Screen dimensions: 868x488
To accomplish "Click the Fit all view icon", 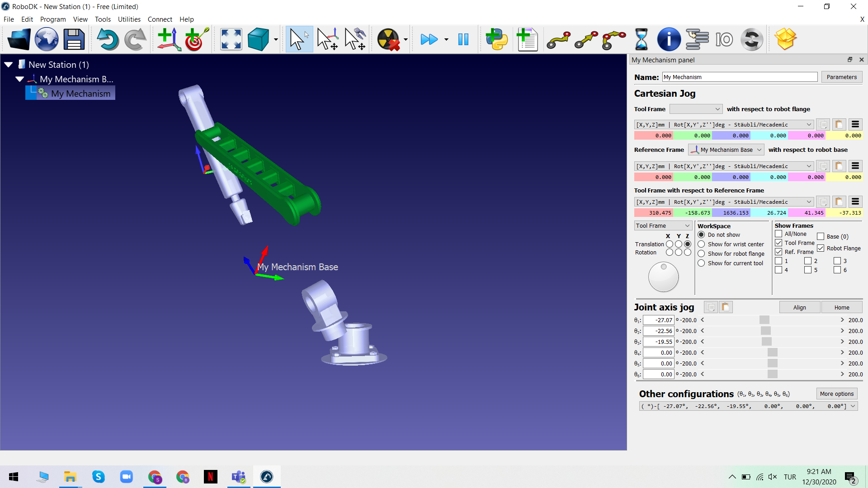I will click(x=231, y=40).
